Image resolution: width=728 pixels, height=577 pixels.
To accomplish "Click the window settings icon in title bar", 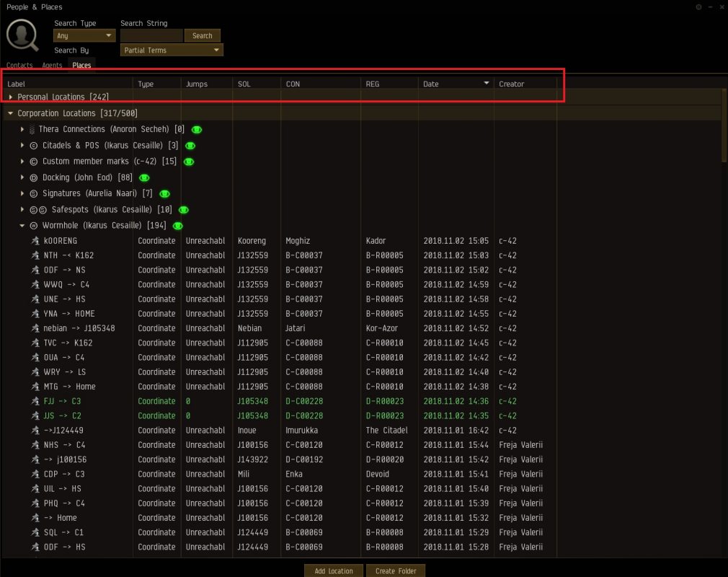I will [698, 7].
